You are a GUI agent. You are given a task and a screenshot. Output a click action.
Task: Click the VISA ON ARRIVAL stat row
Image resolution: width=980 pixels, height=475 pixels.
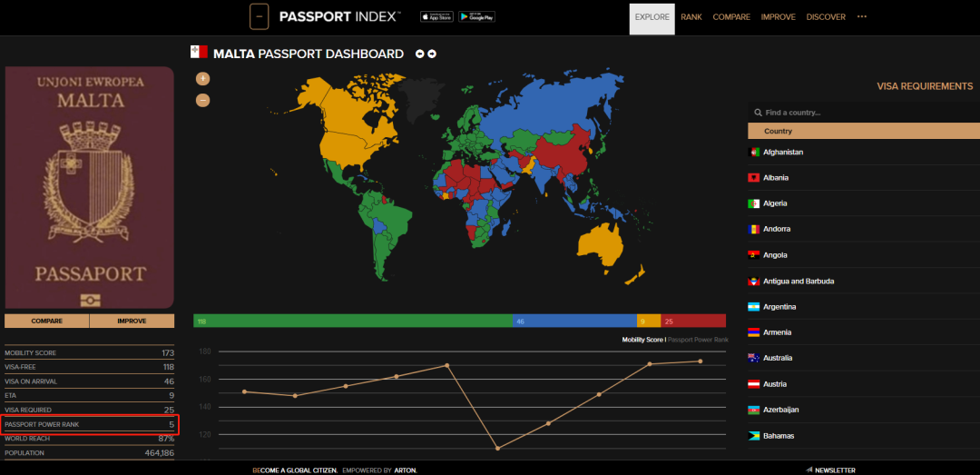click(x=89, y=381)
